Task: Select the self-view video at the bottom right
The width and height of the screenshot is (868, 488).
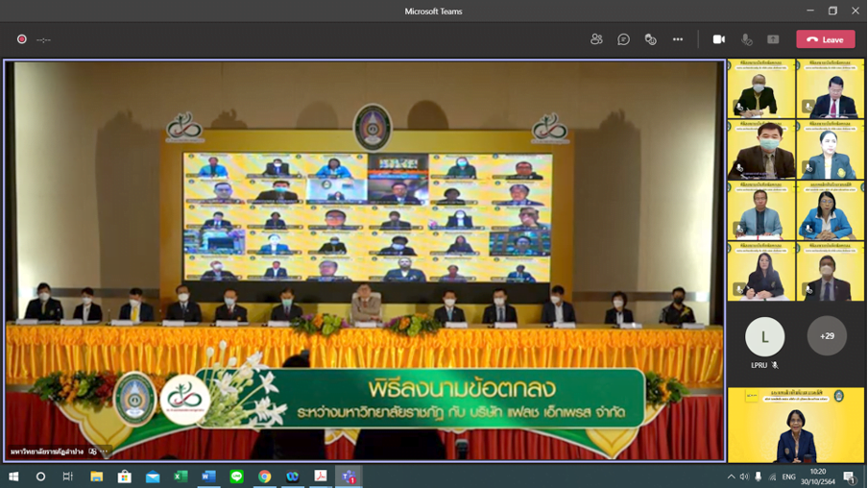Action: (x=795, y=425)
